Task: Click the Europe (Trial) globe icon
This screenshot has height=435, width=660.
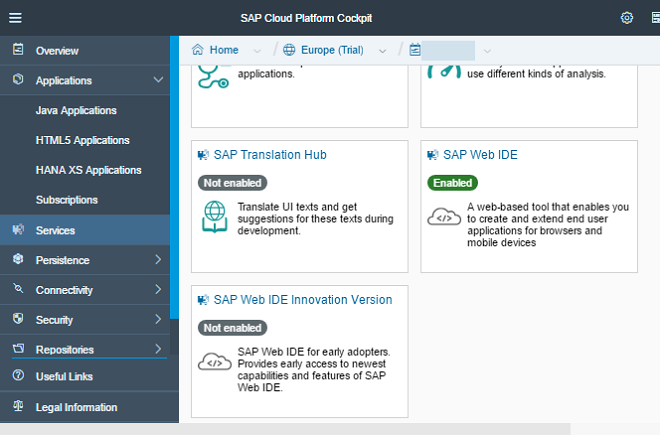Action: pos(289,50)
